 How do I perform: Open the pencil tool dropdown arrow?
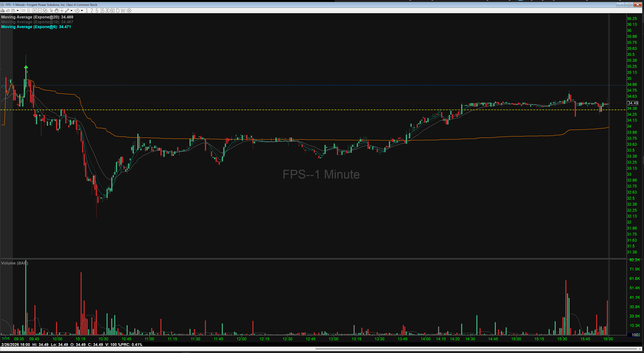pyautogui.click(x=71, y=11)
